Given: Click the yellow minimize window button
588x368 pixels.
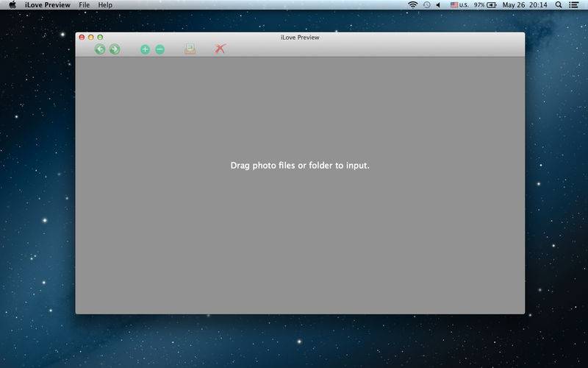Looking at the screenshot, I should click(x=90, y=38).
